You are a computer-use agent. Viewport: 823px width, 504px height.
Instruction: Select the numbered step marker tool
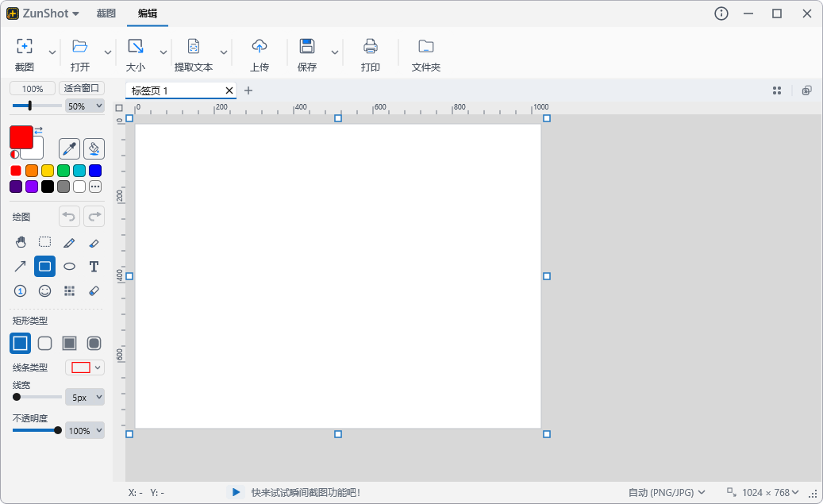pyautogui.click(x=21, y=290)
